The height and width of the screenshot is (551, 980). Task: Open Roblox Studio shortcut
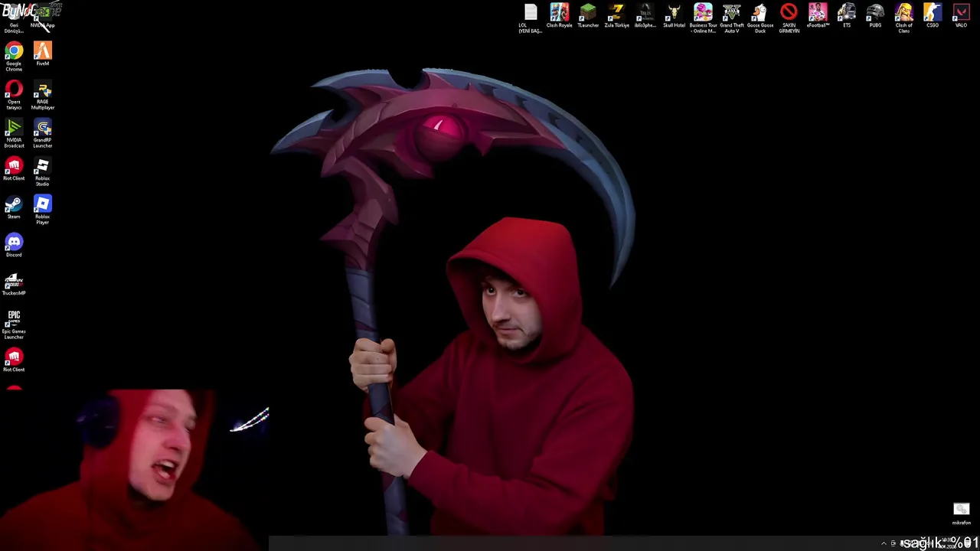[x=43, y=170]
